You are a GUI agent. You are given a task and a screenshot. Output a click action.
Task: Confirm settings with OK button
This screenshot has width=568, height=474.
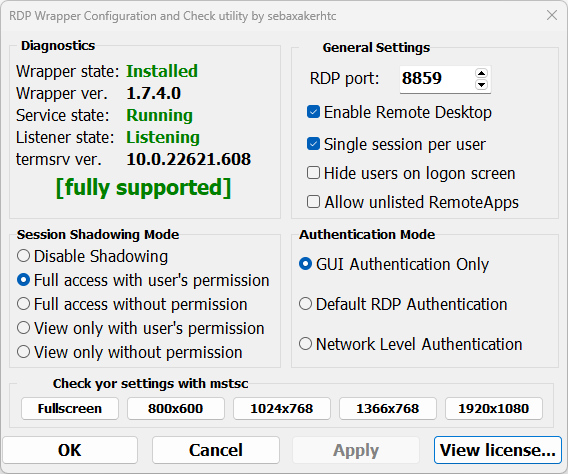click(x=70, y=450)
